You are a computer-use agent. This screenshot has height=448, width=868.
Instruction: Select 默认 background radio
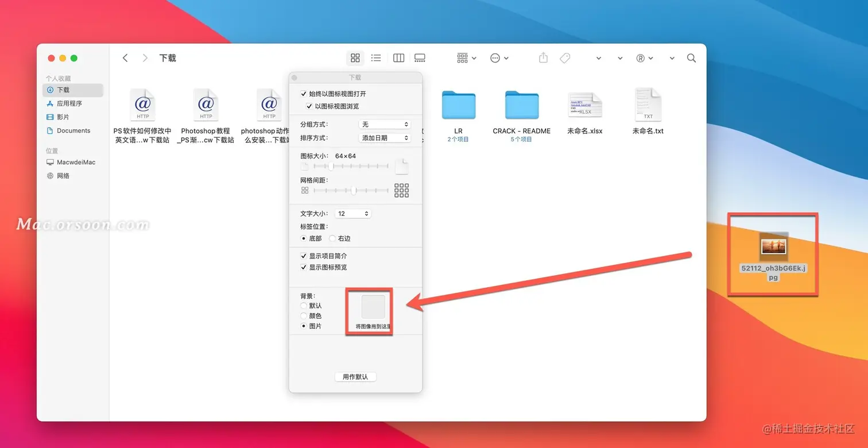[304, 306]
